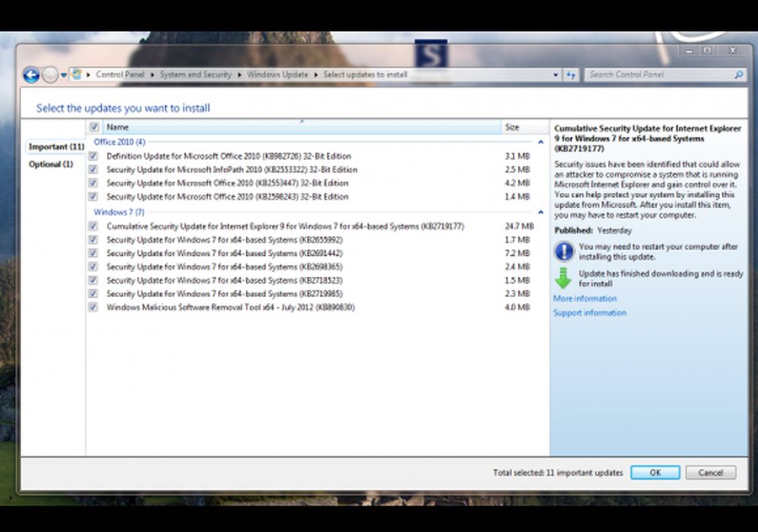Screen dimensions: 758x532
Task: Switch to the Important (11) updates tab
Action: [x=56, y=147]
